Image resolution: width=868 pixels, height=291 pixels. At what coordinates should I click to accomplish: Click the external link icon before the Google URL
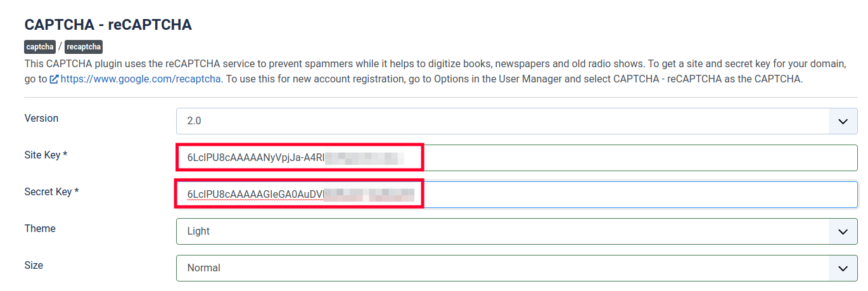pos(54,79)
